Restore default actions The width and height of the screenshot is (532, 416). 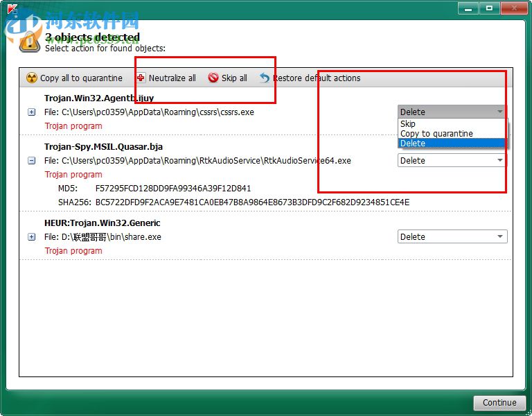click(310, 78)
